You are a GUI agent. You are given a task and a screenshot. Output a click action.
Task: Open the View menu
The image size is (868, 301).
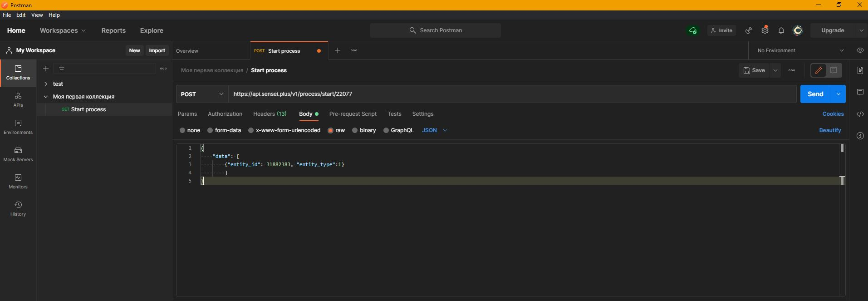(37, 15)
